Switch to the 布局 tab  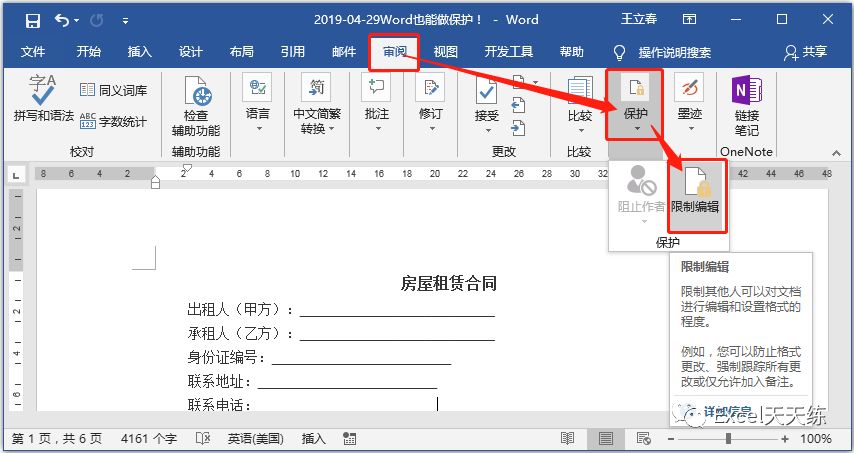[242, 52]
